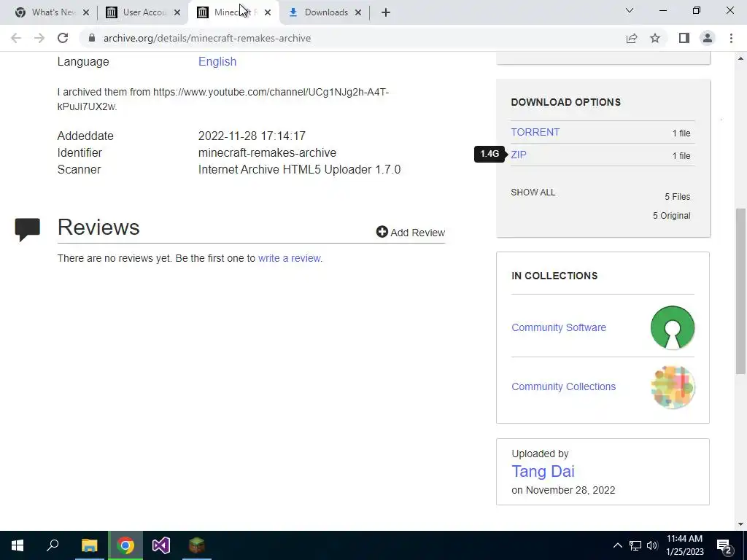
Task: Expand the tab search chevron
Action: tap(630, 10)
